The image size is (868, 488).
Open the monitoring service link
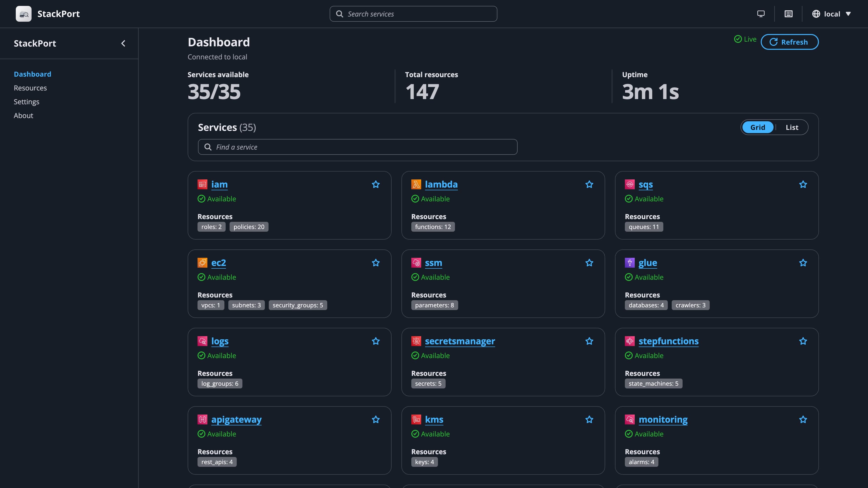pos(663,420)
